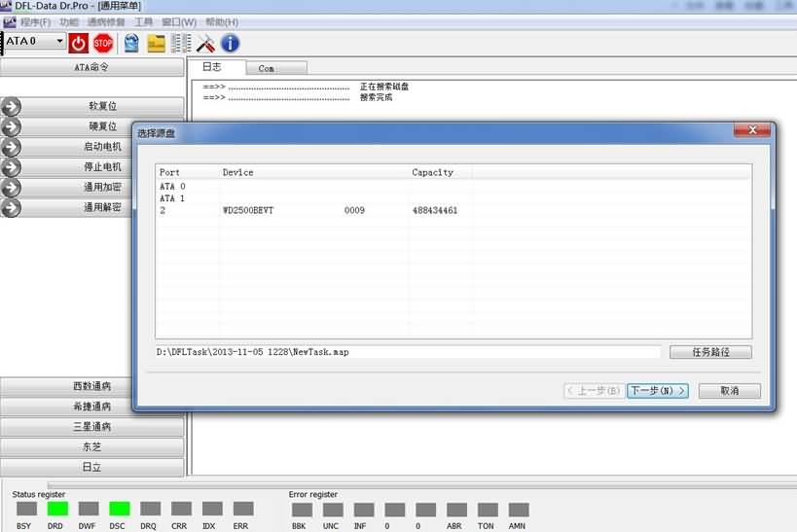Click the task path text field

click(x=407, y=352)
